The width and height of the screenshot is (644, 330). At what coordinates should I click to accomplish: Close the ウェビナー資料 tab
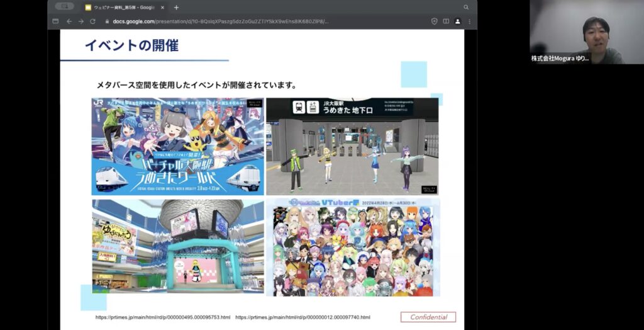[163, 8]
